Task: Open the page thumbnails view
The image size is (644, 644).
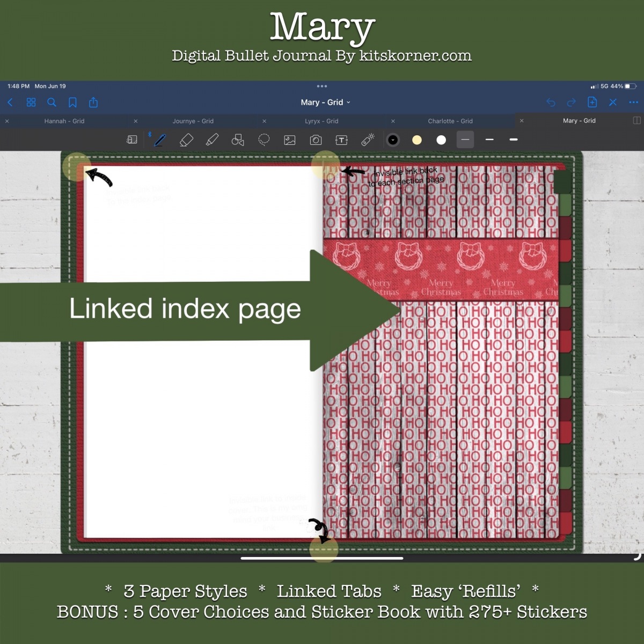Action: tap(31, 102)
